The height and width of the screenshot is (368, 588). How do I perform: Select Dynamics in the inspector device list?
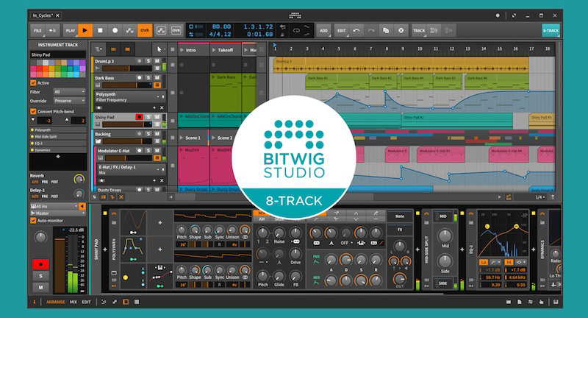pos(58,150)
